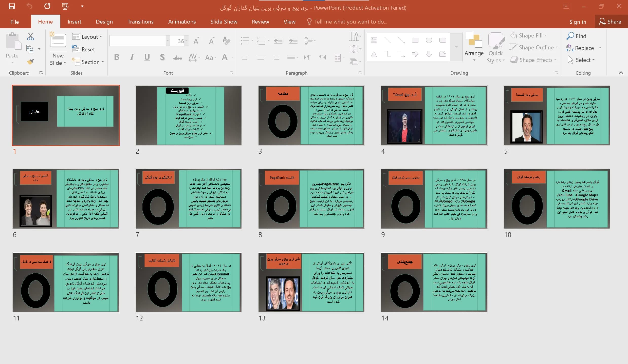Click the Paste clipboard icon
628x364 pixels.
(x=13, y=41)
